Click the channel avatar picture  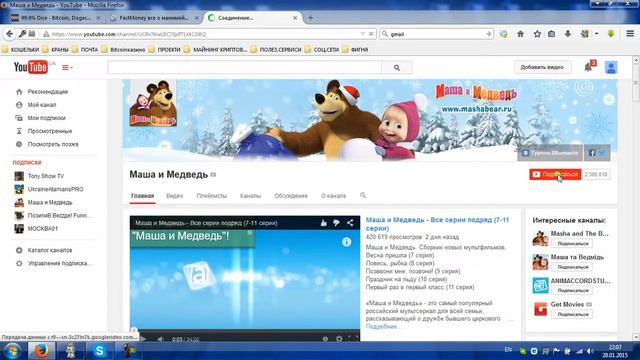153,103
